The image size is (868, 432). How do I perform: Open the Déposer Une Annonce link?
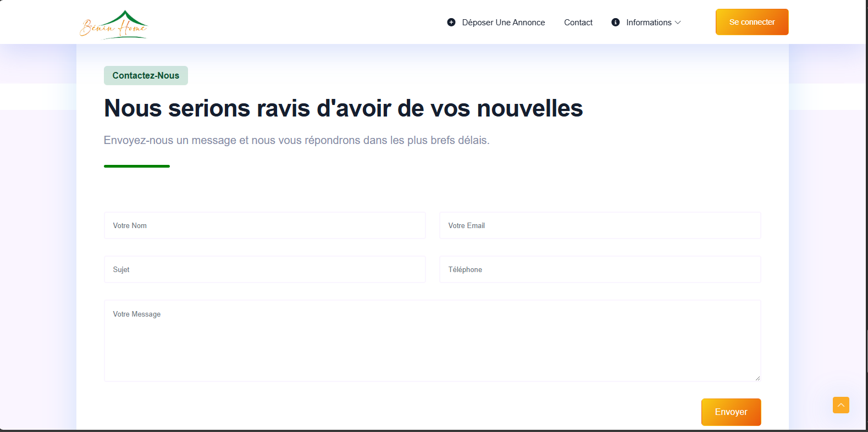click(503, 23)
